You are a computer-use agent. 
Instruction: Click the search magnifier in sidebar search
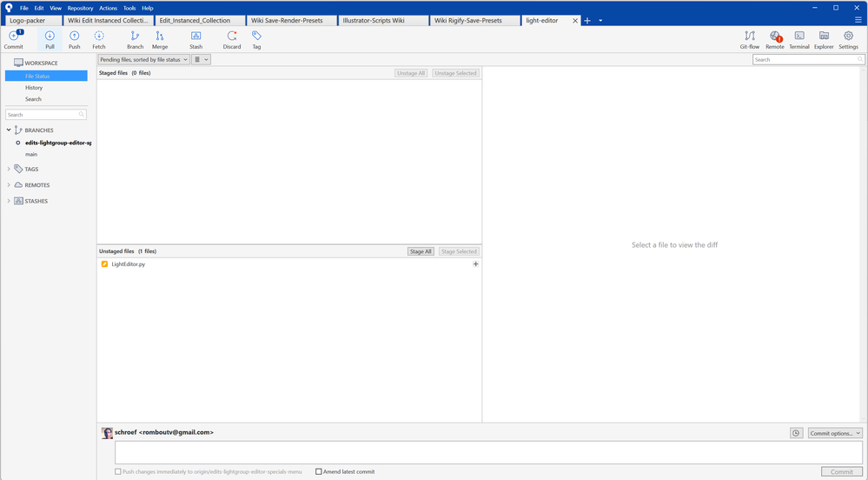82,114
